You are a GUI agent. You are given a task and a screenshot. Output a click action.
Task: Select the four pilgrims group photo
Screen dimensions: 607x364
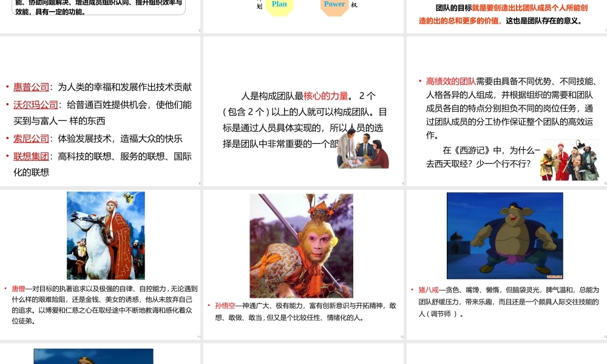pos(569,160)
